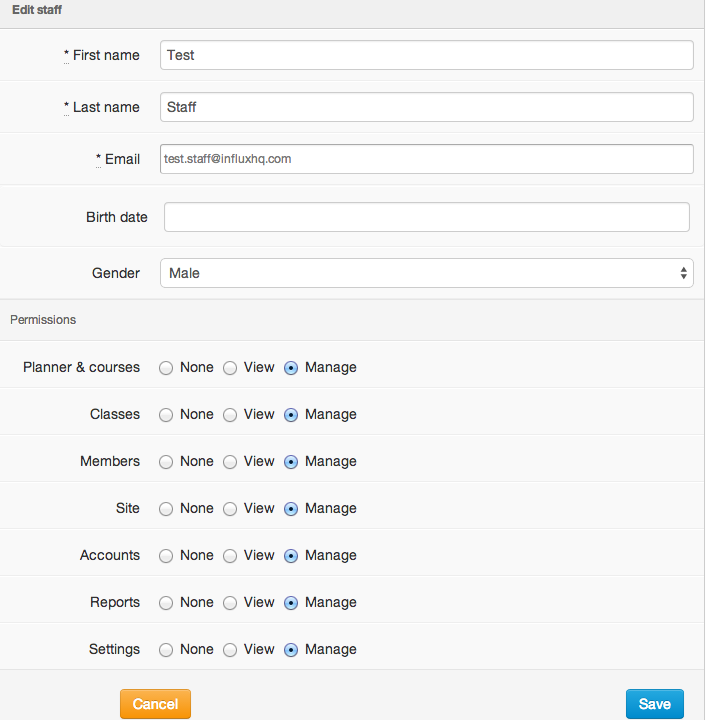Click into the Last name field
The height and width of the screenshot is (720, 706).
tap(426, 107)
